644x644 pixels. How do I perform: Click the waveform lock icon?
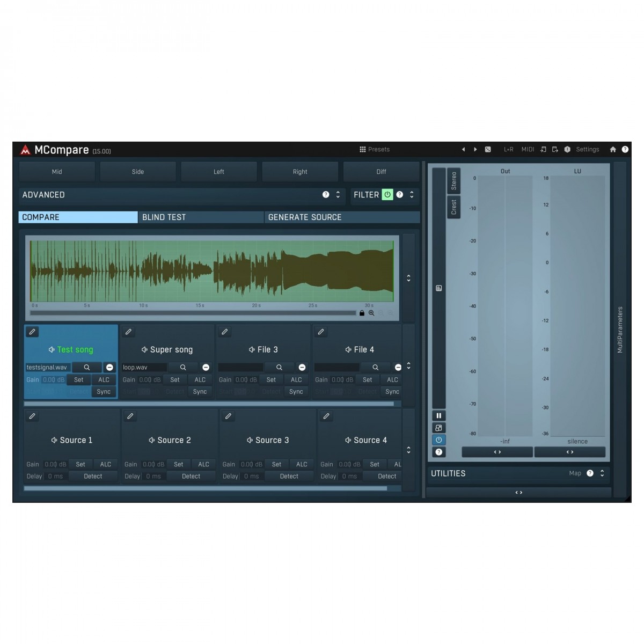(x=362, y=313)
